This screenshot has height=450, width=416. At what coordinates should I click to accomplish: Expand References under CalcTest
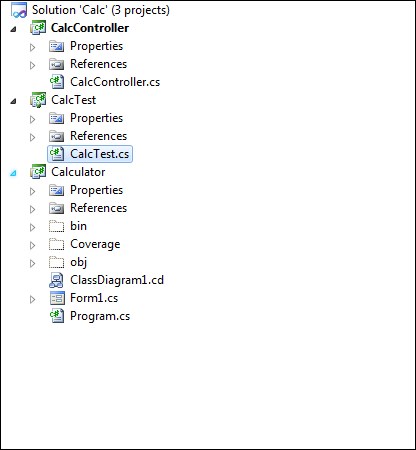coord(32,137)
